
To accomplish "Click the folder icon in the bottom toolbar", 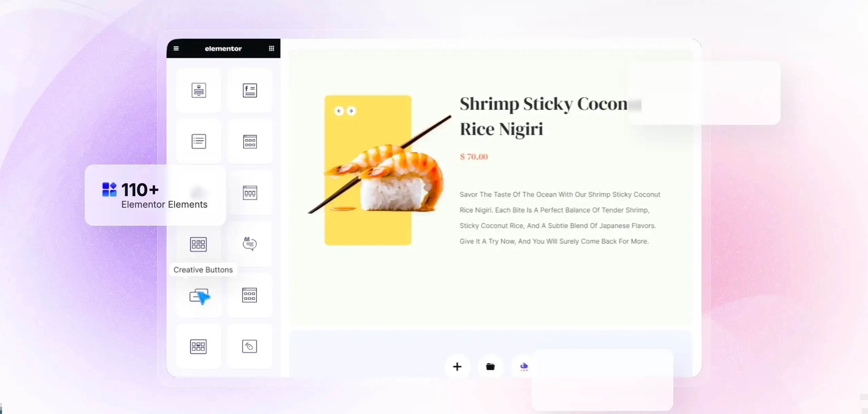I will click(x=490, y=366).
